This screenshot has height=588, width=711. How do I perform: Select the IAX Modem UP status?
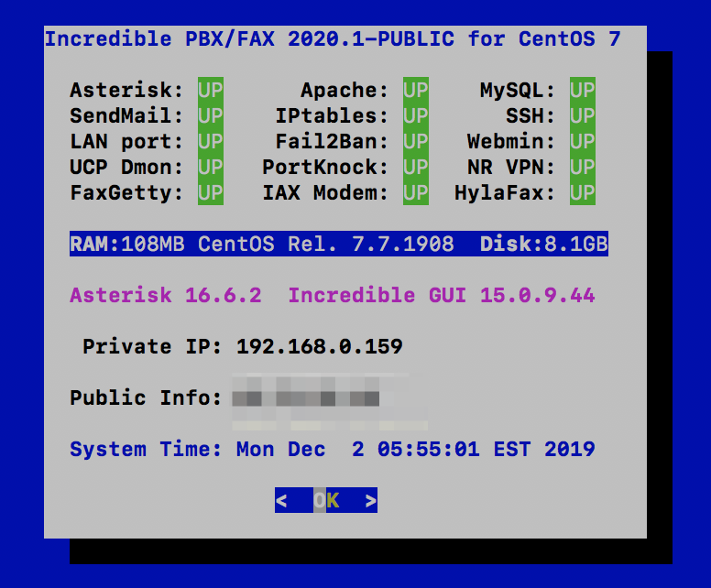click(416, 192)
